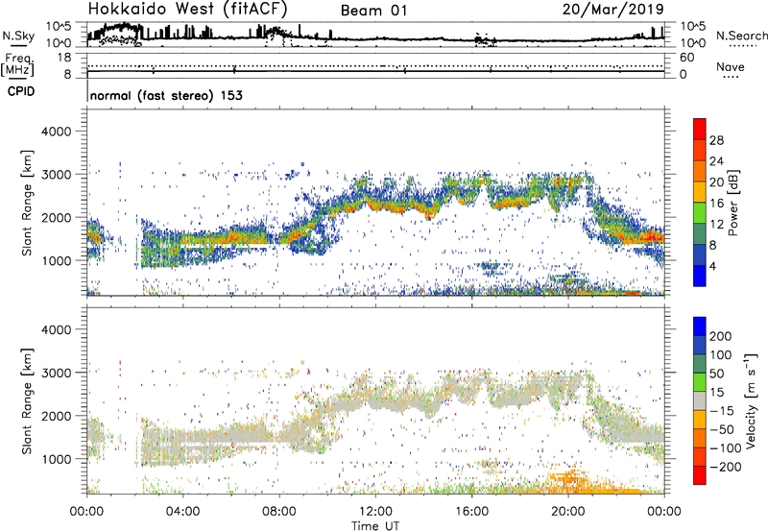Screen dimensions: 768x532
Task: Click the "Hokkaido West (fitACF)" title
Action: (187, 9)
